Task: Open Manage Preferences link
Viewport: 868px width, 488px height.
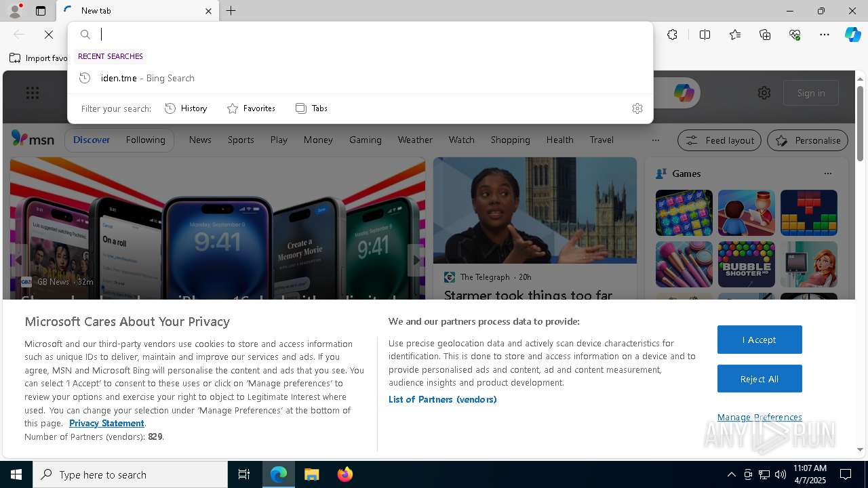Action: (759, 417)
